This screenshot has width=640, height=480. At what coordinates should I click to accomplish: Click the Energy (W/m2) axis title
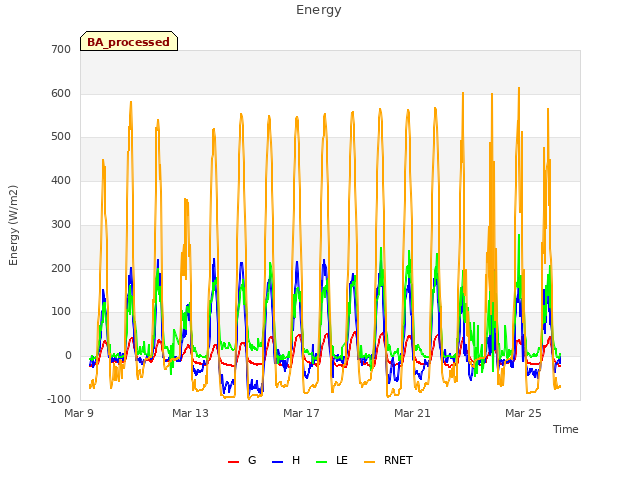[x=13, y=225]
